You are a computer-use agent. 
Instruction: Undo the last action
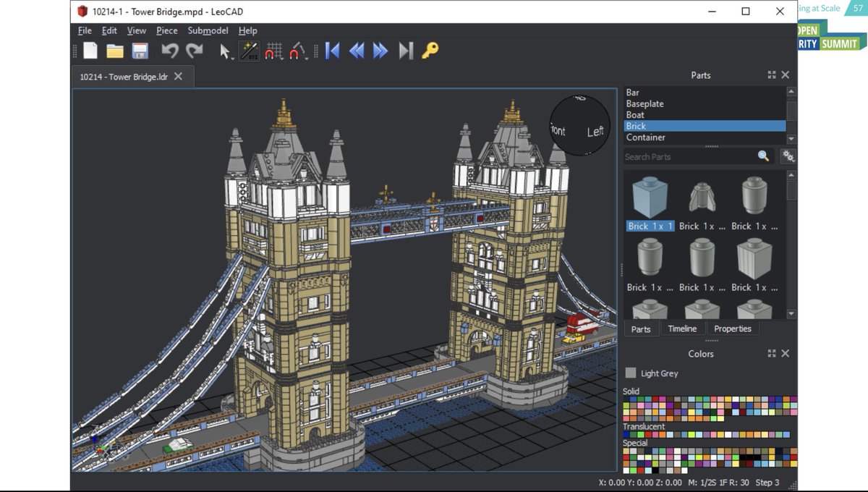click(169, 51)
